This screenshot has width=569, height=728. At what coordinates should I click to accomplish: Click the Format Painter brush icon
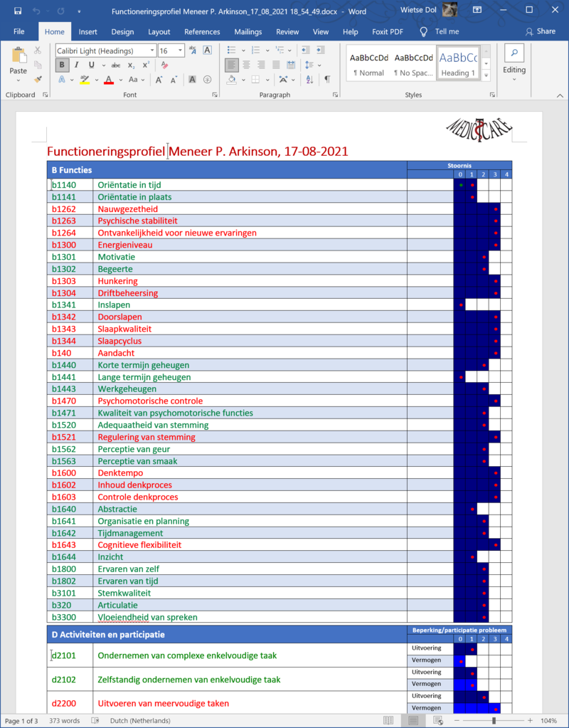pos(37,80)
